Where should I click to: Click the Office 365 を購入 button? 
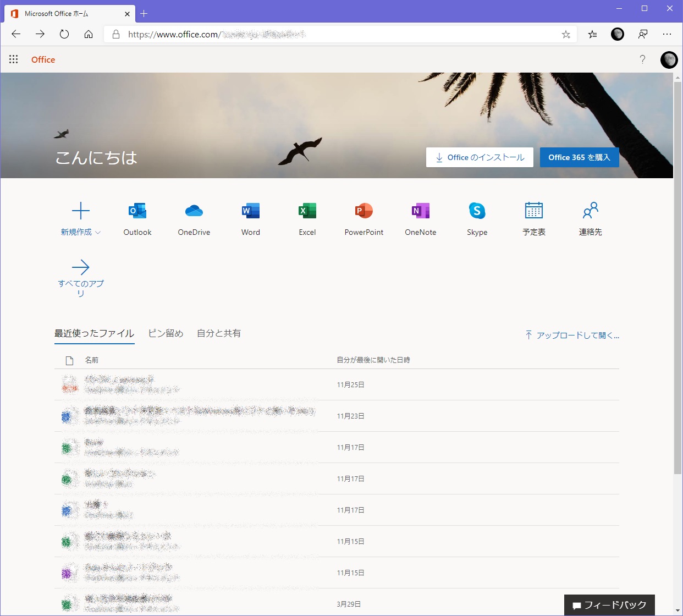(x=580, y=157)
